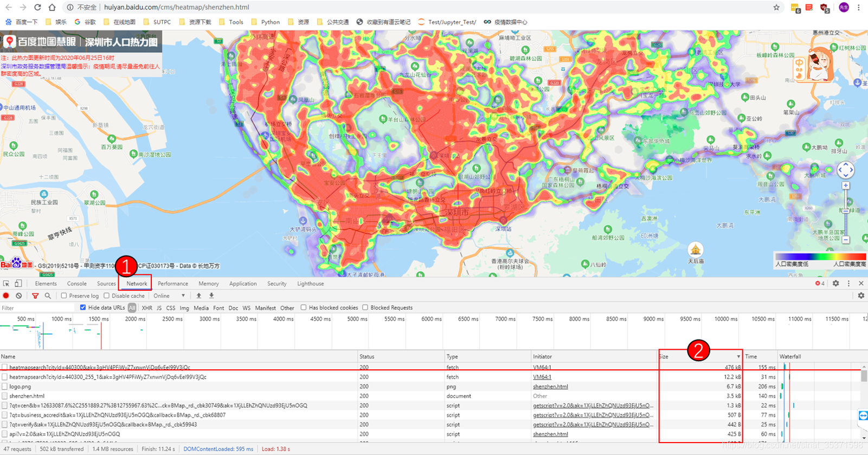
Task: Open the Application tab
Action: tap(243, 284)
